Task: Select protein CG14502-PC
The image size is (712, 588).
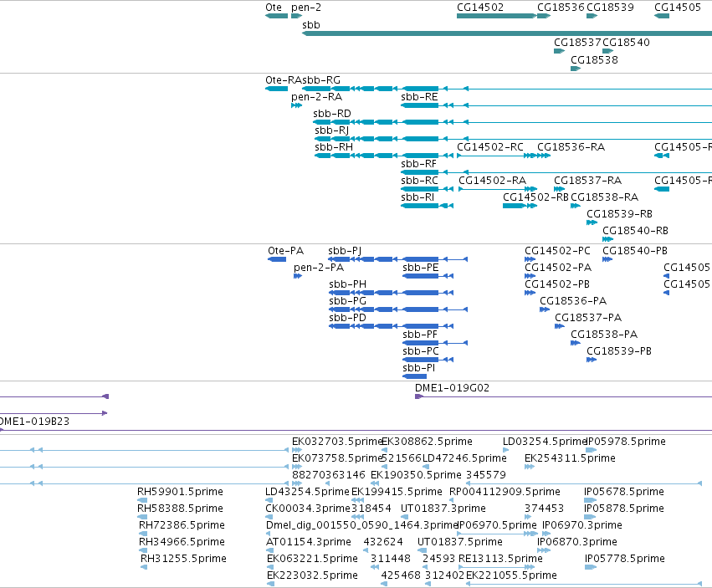Action: (x=530, y=259)
